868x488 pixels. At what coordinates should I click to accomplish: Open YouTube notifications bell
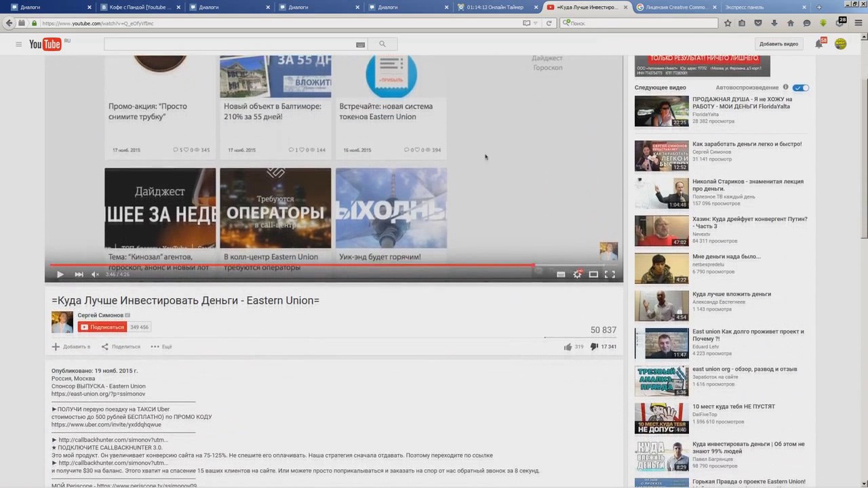click(819, 44)
